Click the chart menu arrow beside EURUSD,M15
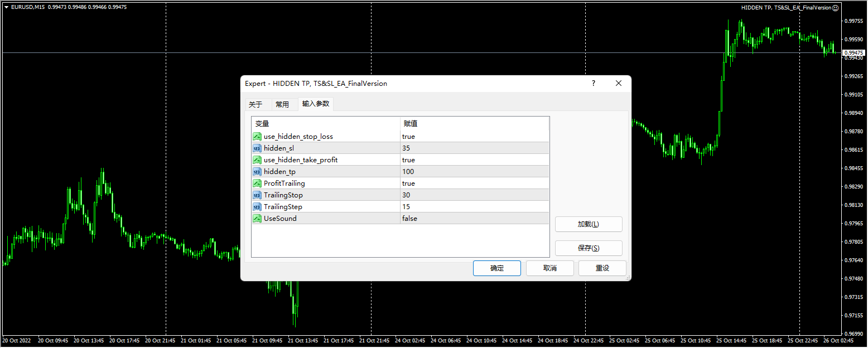The width and height of the screenshot is (868, 348). 6,7
